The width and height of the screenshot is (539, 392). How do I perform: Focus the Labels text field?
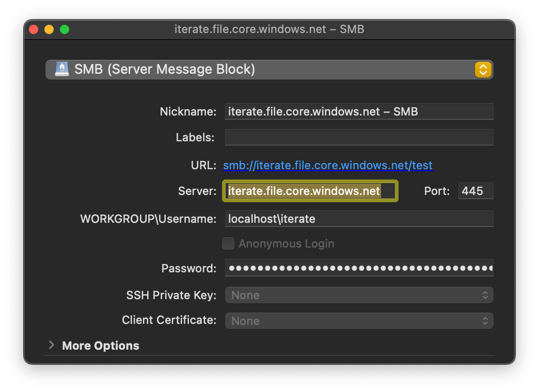click(359, 137)
